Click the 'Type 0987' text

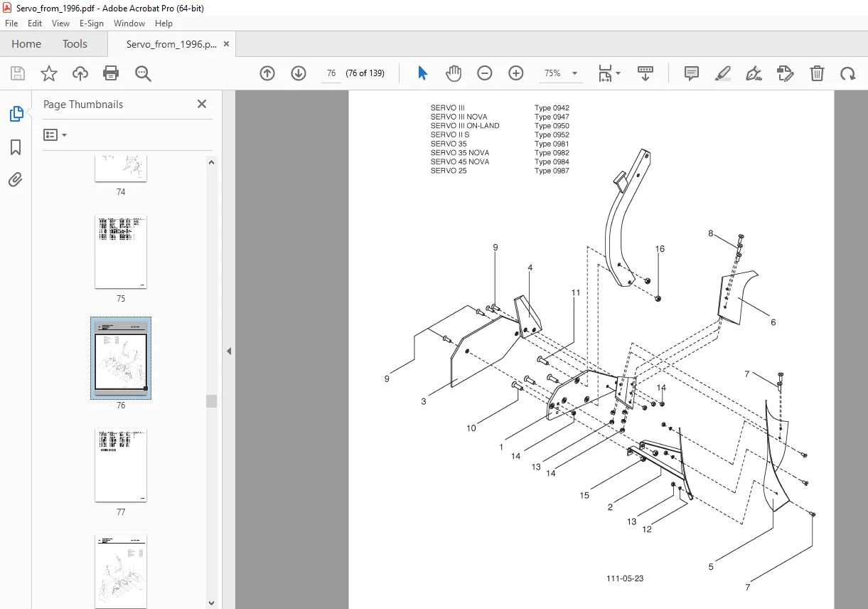tap(552, 171)
